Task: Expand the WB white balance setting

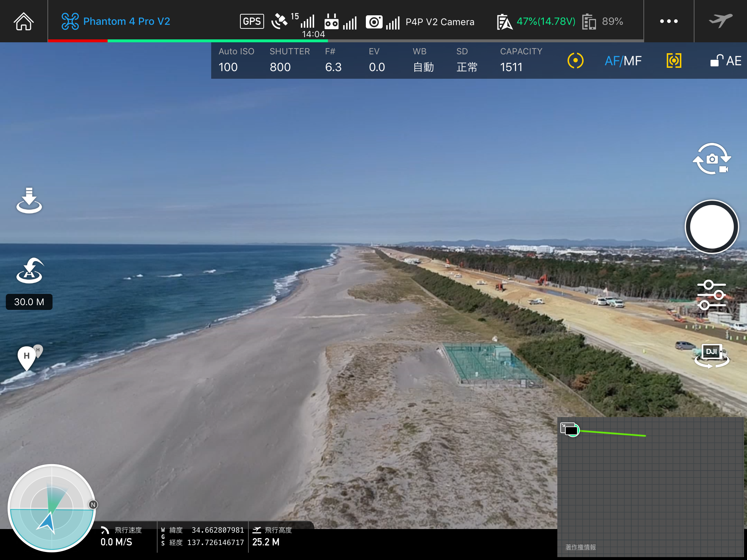Action: point(423,61)
